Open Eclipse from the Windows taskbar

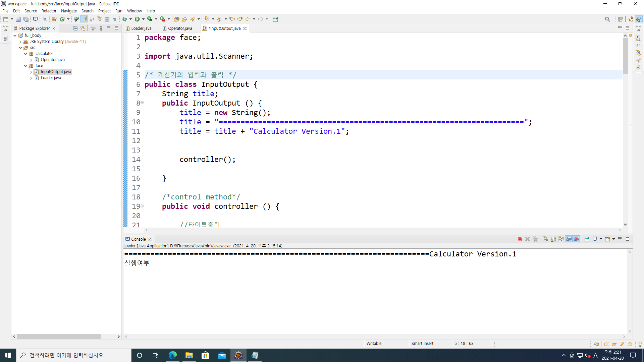(238, 355)
